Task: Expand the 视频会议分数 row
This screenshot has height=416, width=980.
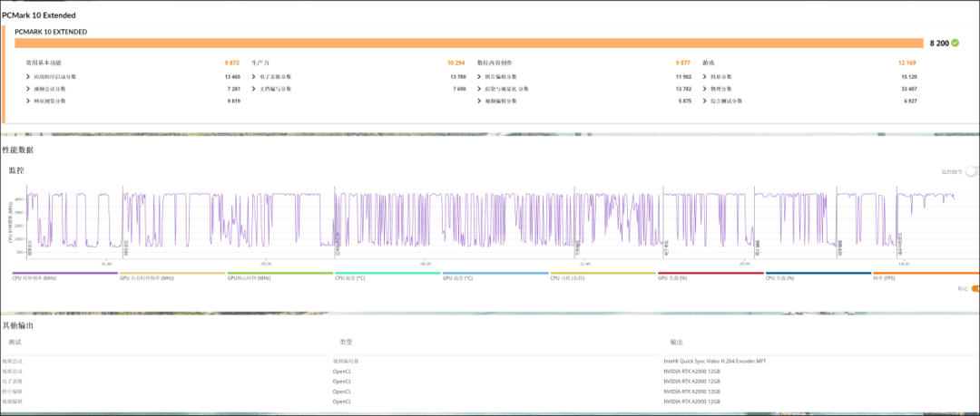Action: 29,89
